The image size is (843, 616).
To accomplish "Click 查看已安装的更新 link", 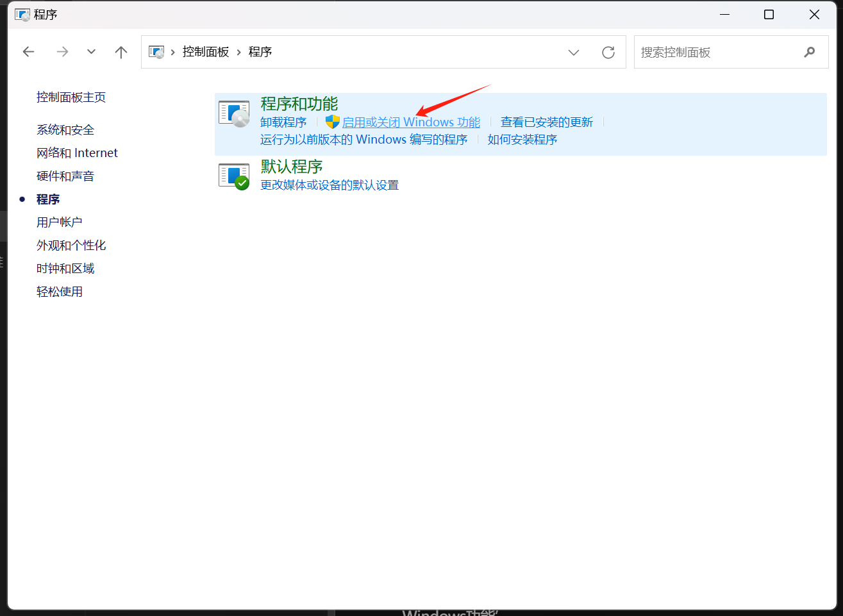I will 547,122.
